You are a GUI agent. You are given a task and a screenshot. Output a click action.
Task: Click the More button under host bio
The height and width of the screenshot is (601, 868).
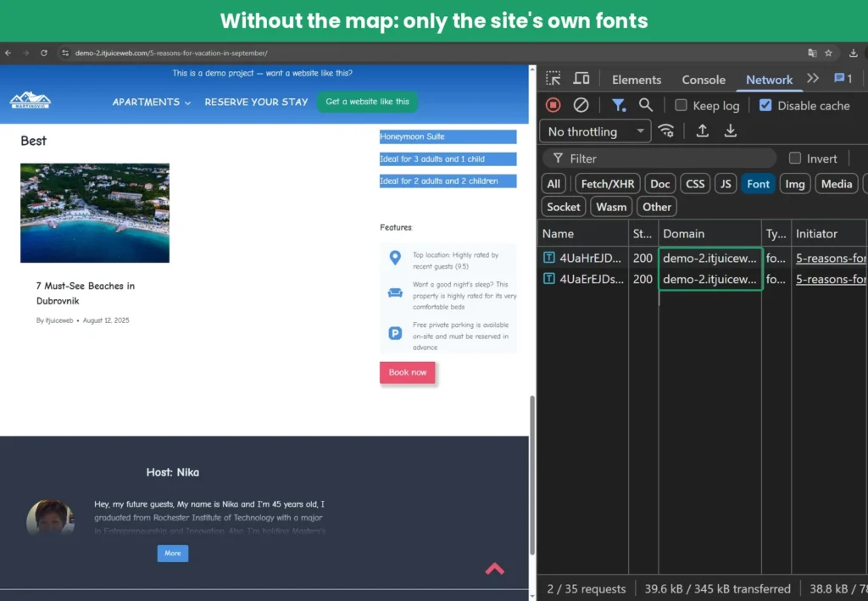pyautogui.click(x=173, y=554)
